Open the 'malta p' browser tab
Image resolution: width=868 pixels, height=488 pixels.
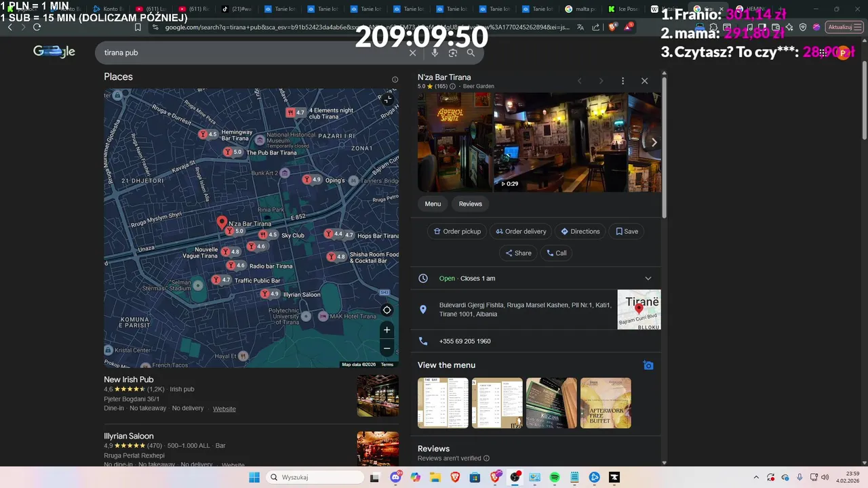pos(580,9)
